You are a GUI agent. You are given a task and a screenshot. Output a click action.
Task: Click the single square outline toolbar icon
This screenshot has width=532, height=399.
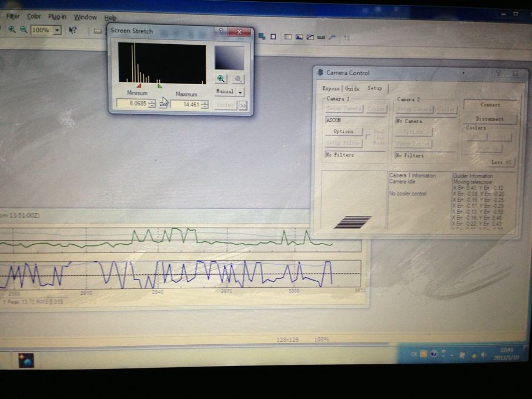click(x=273, y=36)
